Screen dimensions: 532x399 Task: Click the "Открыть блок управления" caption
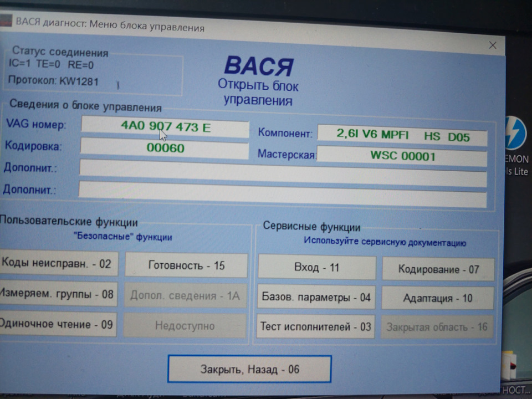(x=258, y=93)
